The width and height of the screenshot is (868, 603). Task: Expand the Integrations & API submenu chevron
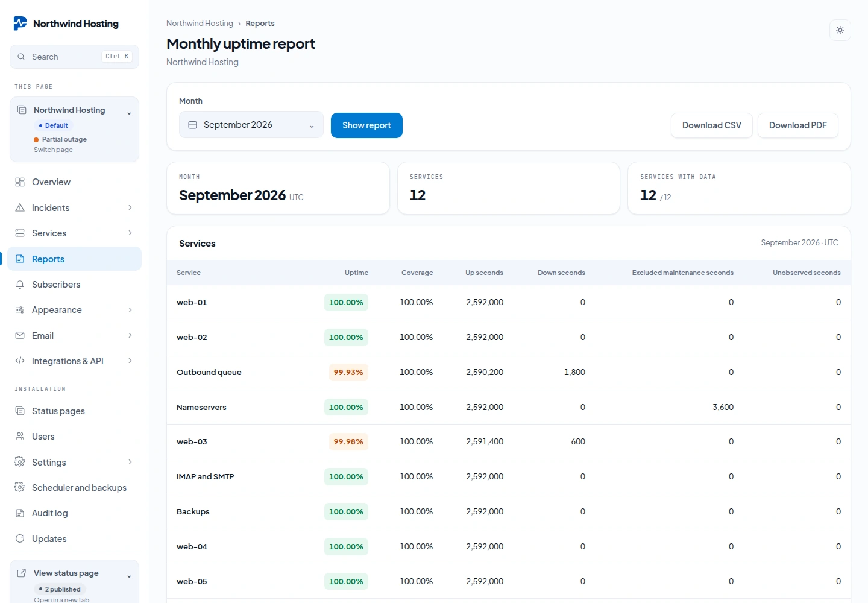click(130, 361)
